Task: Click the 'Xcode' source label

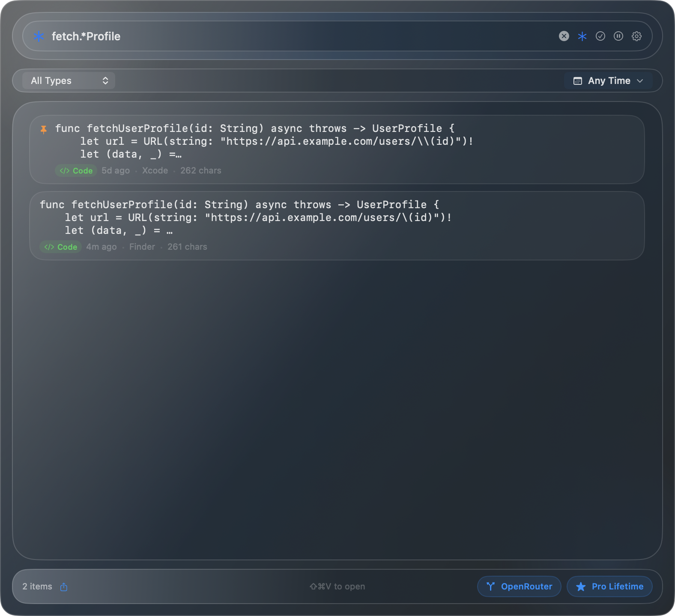Action: point(155,170)
